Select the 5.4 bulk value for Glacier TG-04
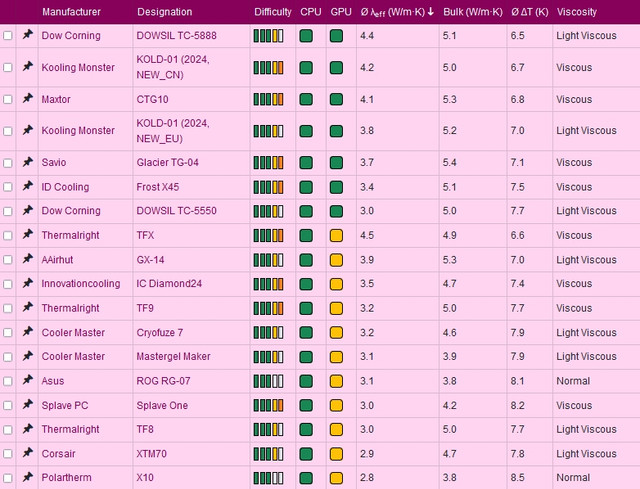The height and width of the screenshot is (489, 640). [449, 162]
